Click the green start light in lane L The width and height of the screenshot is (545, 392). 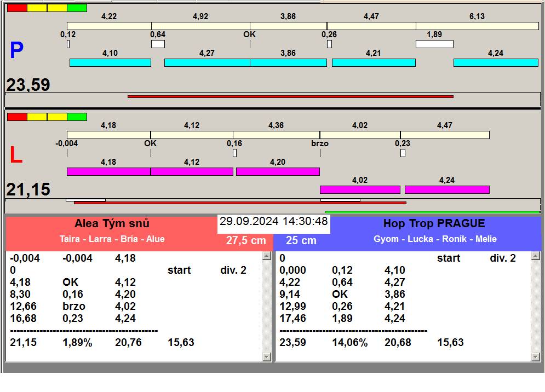click(77, 117)
